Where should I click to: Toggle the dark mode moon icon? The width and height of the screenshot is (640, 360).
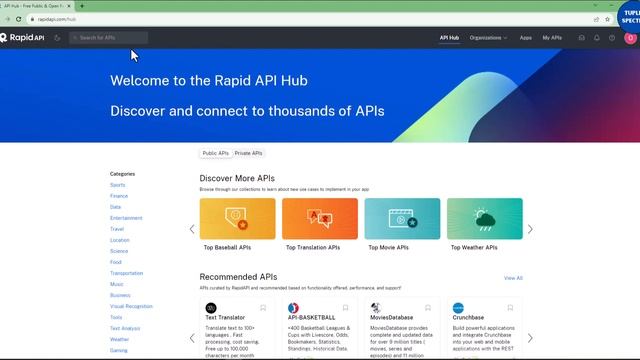tap(57, 38)
